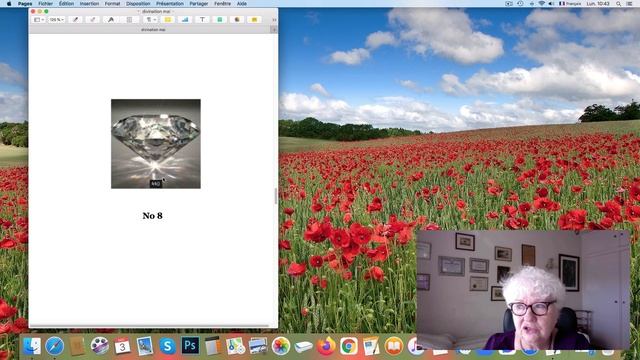The width and height of the screenshot is (640, 360).
Task: Open the film reel app in the Dock
Action: (100, 346)
